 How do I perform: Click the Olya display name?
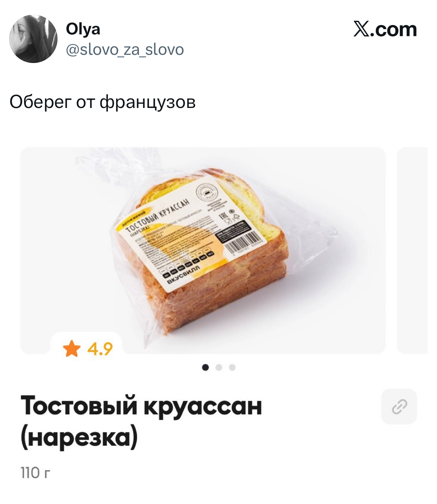tap(83, 29)
